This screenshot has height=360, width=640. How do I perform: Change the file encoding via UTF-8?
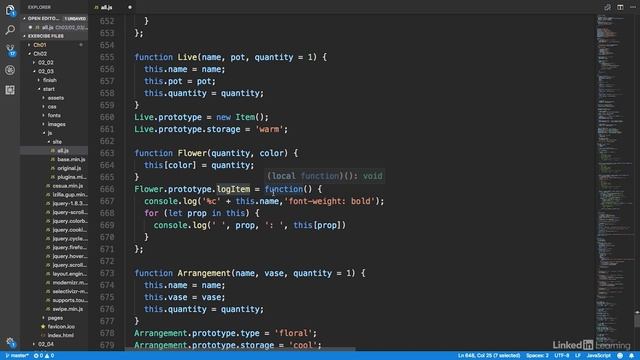coord(562,356)
